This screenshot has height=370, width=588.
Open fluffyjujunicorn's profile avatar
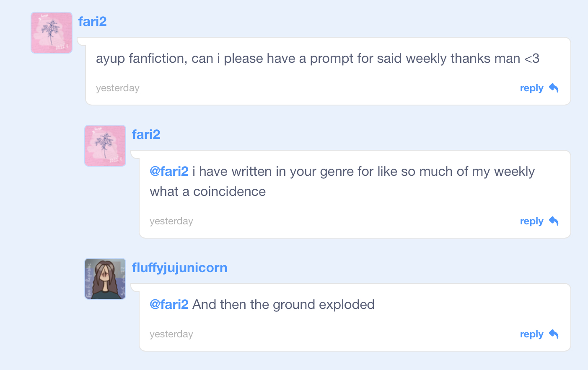(105, 279)
